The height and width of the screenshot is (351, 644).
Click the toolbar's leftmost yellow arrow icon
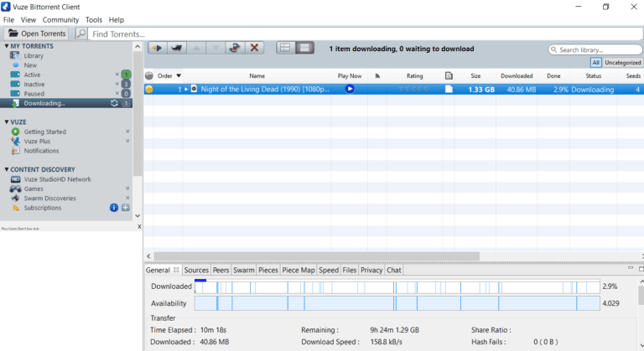coord(155,49)
